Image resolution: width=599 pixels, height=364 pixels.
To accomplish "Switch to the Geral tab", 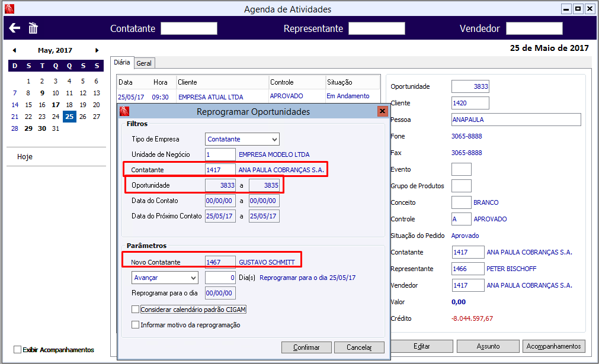I will pos(144,63).
